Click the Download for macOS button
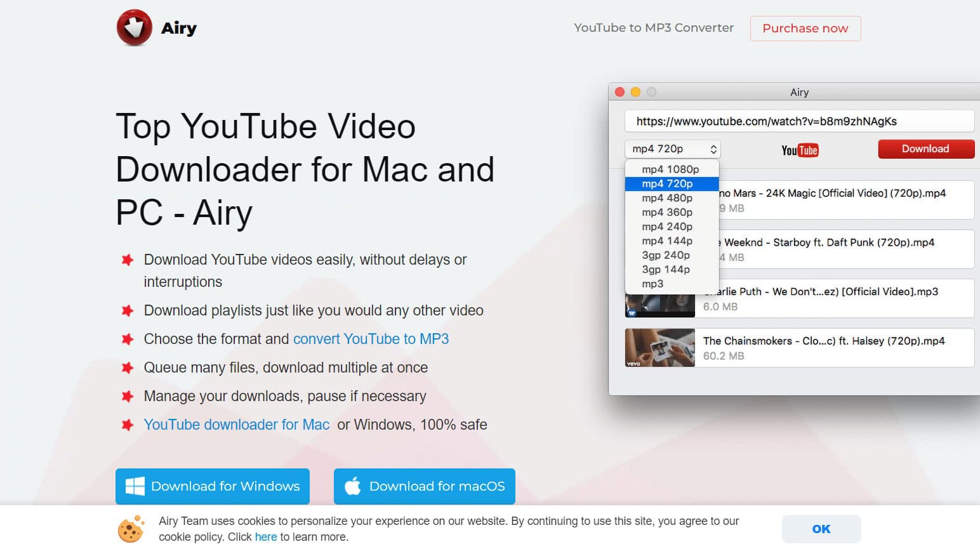 (425, 486)
